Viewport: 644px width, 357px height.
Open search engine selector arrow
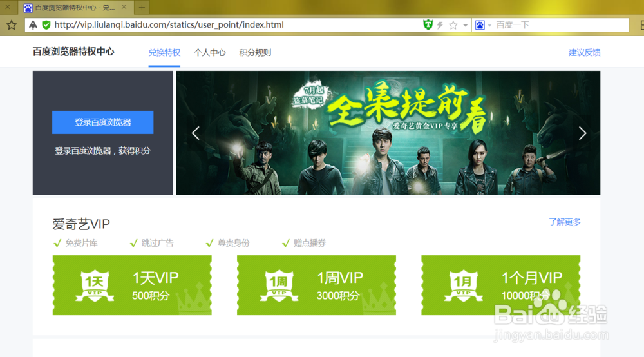pos(489,26)
